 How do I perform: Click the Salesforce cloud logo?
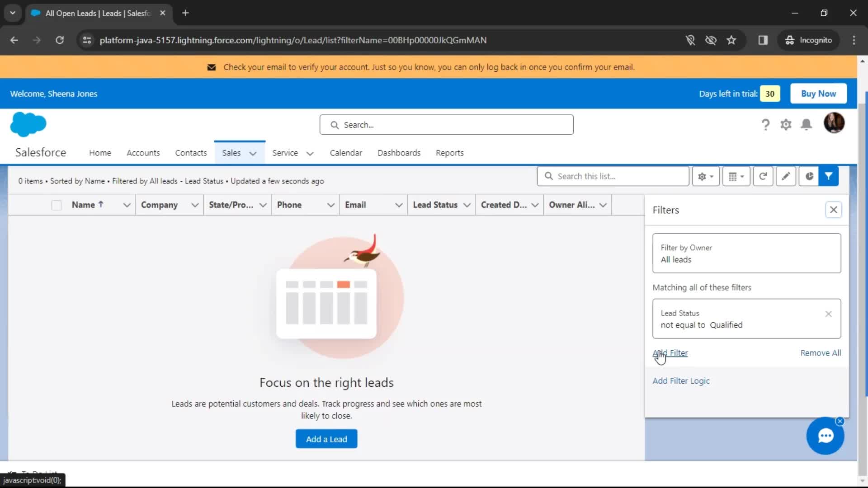coord(28,124)
